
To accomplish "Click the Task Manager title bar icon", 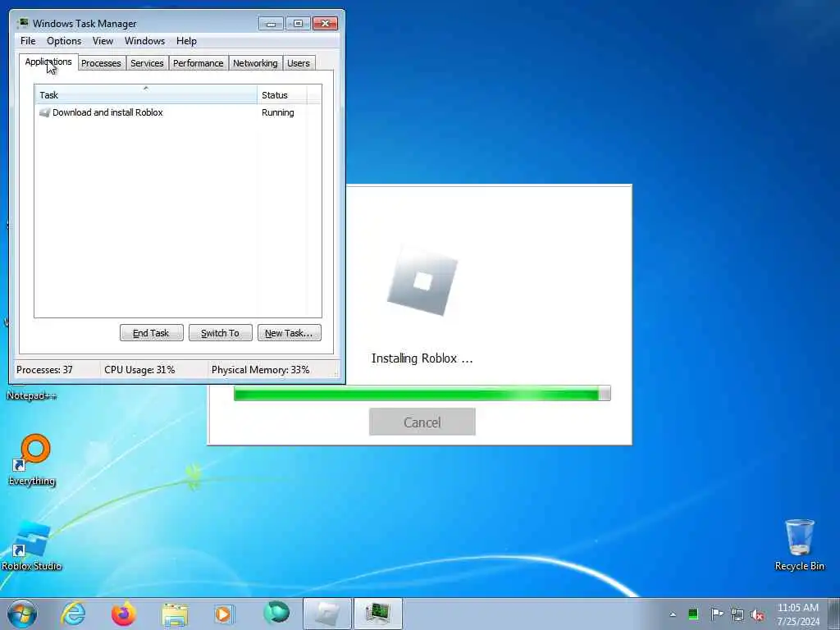I will click(x=23, y=23).
